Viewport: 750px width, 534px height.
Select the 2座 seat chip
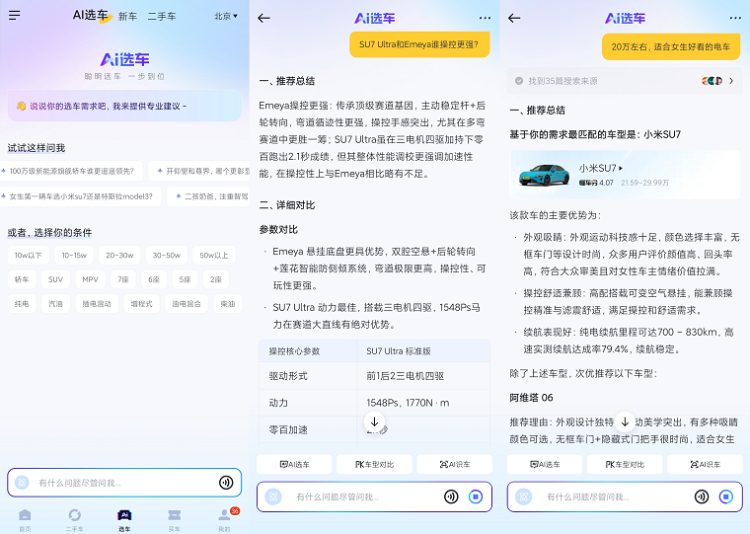[x=216, y=279]
